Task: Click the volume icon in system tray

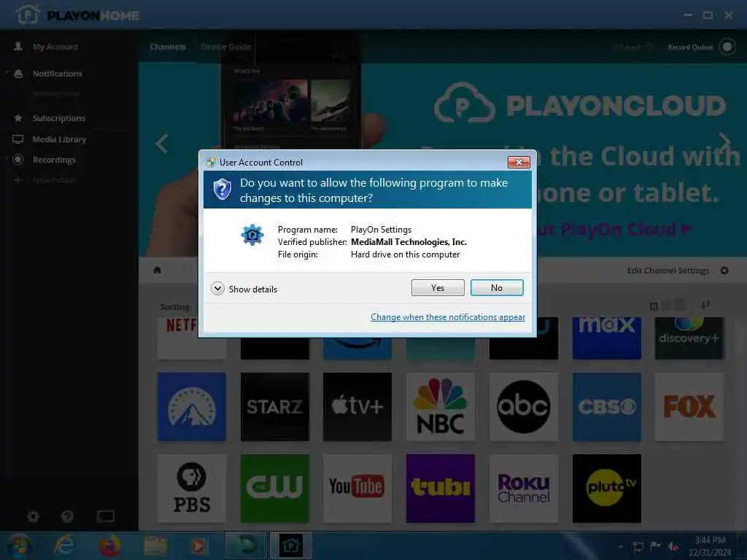Action: 673,547
